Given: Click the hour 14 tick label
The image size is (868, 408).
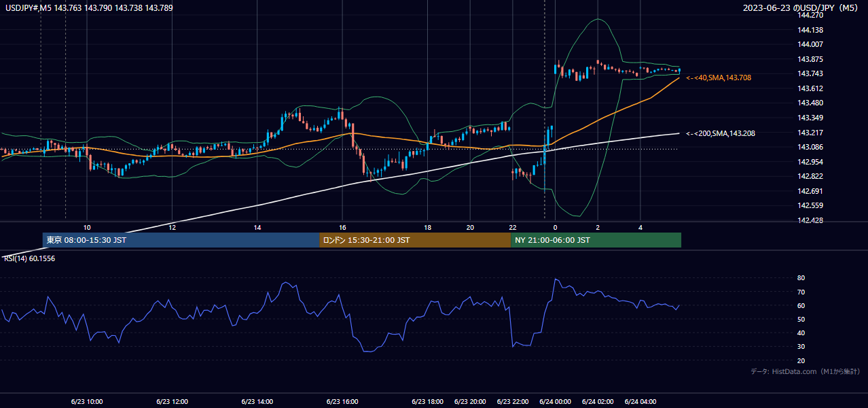Looking at the screenshot, I should click(x=257, y=227).
